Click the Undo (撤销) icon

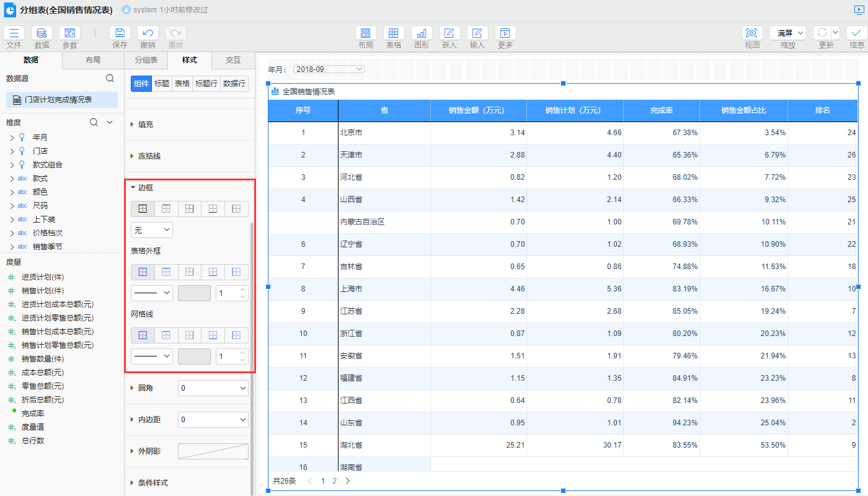[148, 33]
